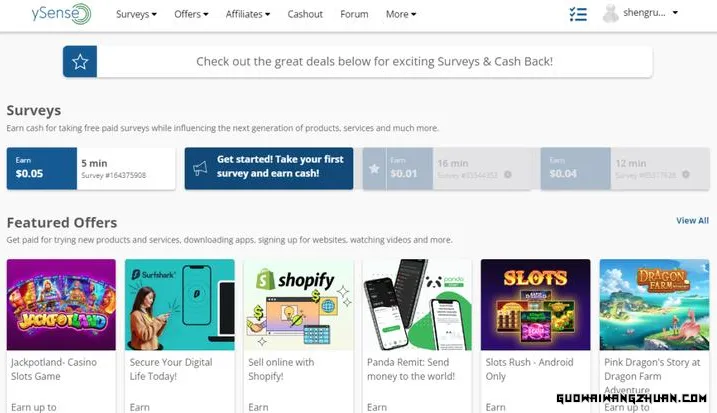Viewport: 717px width, 413px height.
Task: Click the star icon in banner
Action: [x=80, y=61]
